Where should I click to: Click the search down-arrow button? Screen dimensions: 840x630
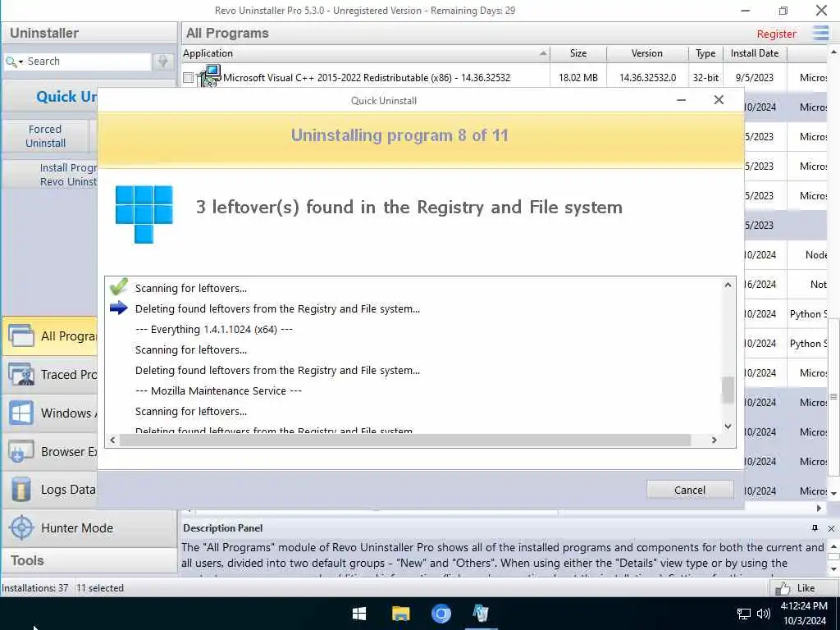(163, 61)
